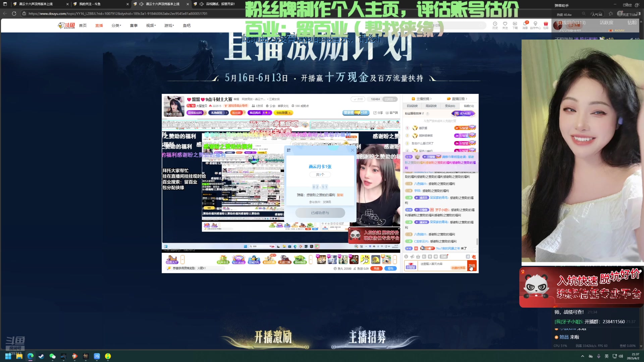644x362 pixels.
Task: Toggle the 已关注 follow button
Action: tap(390, 99)
